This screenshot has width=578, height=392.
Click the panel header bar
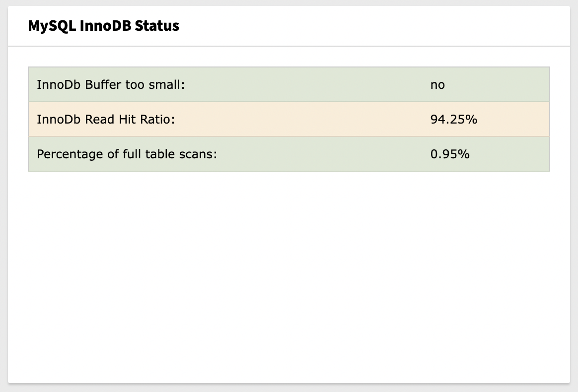coord(289,26)
